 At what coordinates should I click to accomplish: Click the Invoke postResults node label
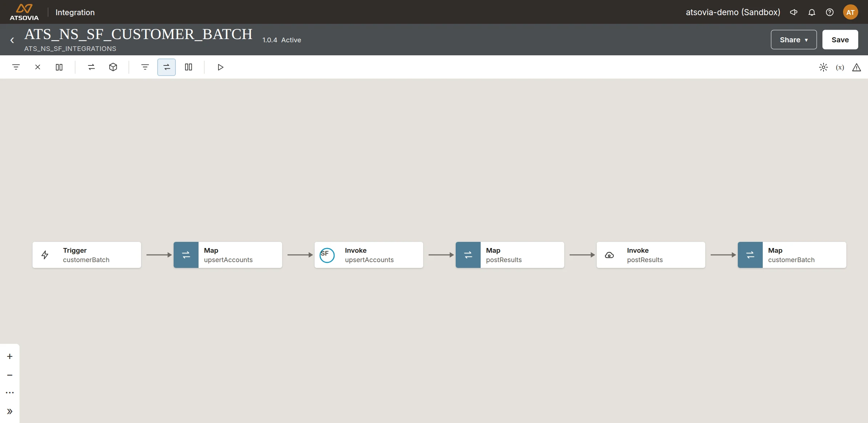tap(645, 255)
